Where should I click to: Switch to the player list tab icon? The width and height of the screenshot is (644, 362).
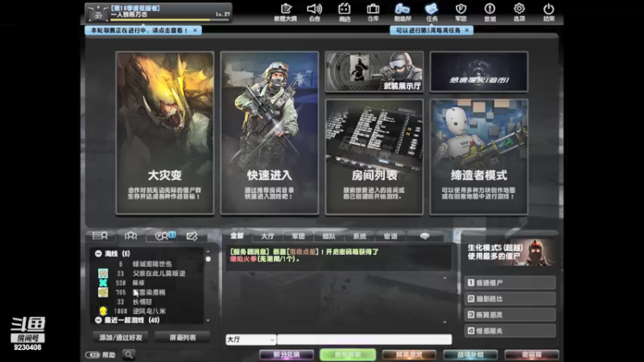pos(100,236)
